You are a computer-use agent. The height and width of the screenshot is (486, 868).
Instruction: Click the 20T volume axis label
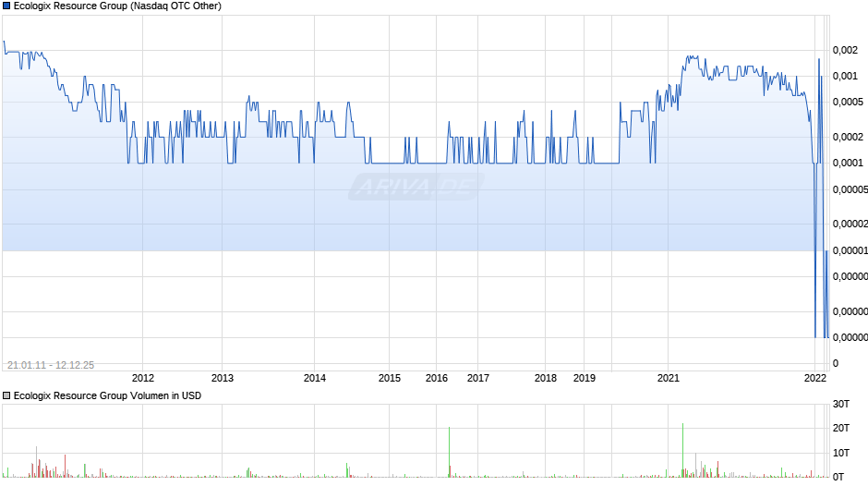[x=841, y=428]
